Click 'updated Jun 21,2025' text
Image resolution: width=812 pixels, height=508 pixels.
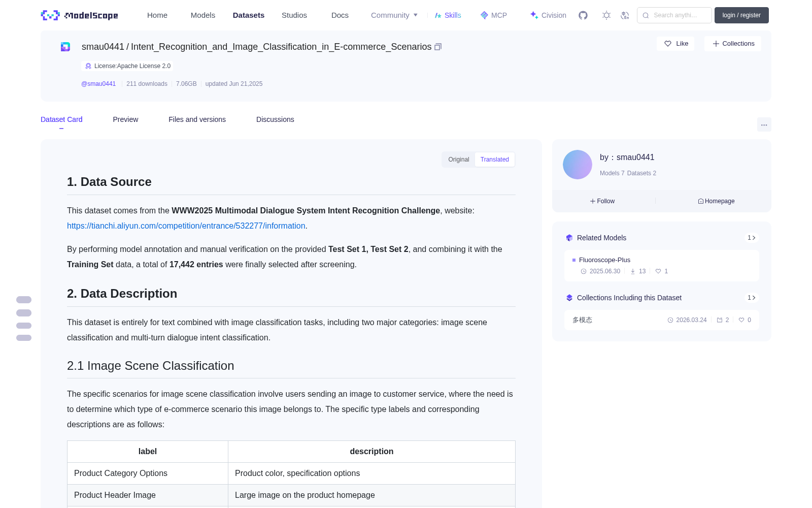click(x=234, y=84)
